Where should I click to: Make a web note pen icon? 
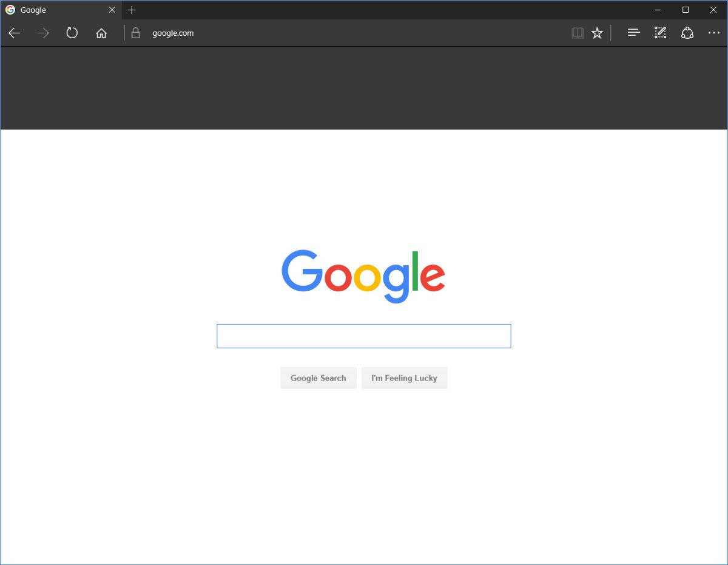660,33
